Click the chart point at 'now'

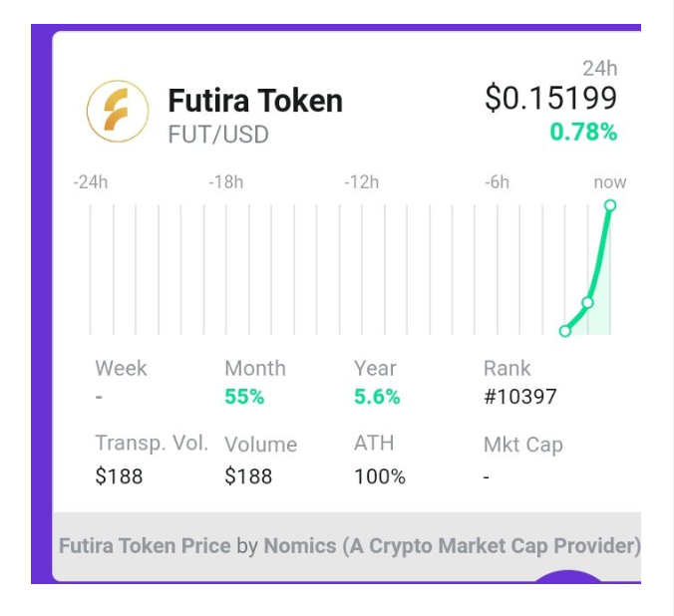610,205
